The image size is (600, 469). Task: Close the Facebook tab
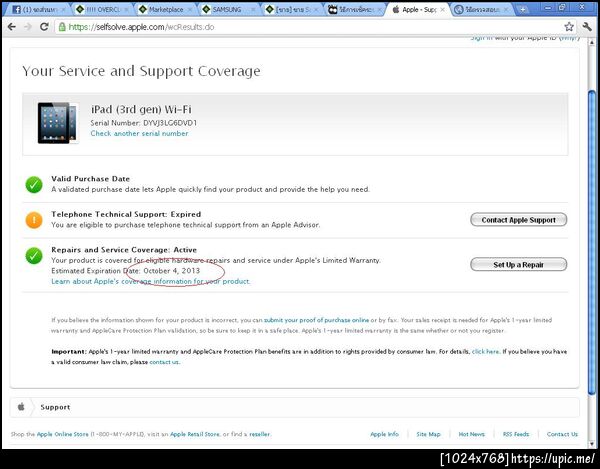(63, 10)
